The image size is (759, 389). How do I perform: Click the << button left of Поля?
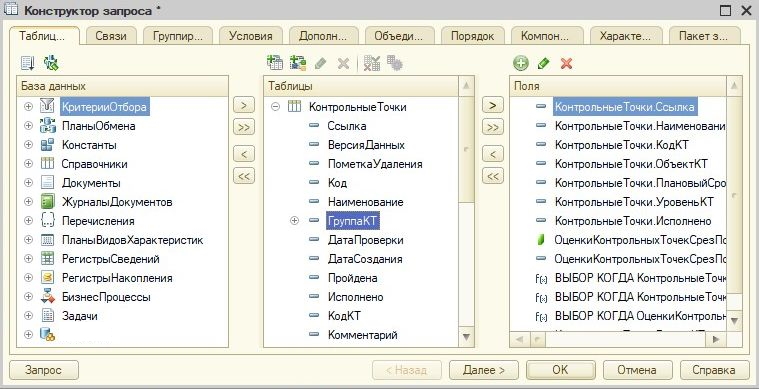click(x=493, y=176)
